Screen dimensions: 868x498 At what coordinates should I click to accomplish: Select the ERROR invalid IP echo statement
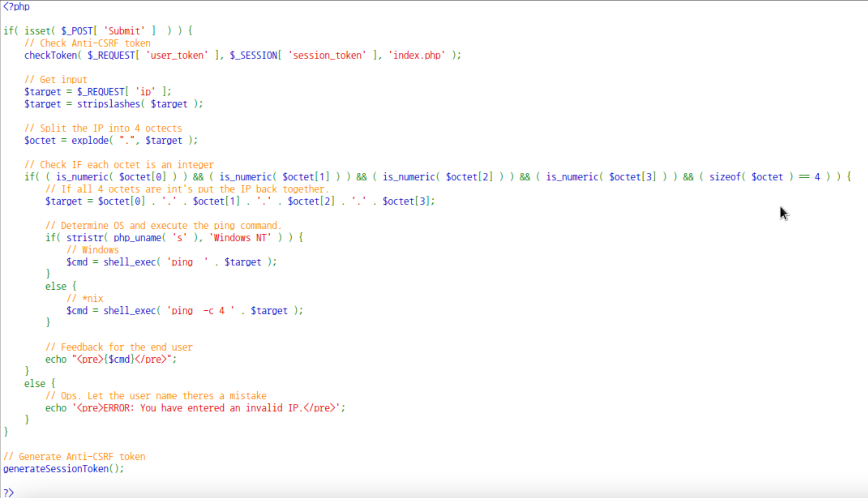(x=195, y=407)
